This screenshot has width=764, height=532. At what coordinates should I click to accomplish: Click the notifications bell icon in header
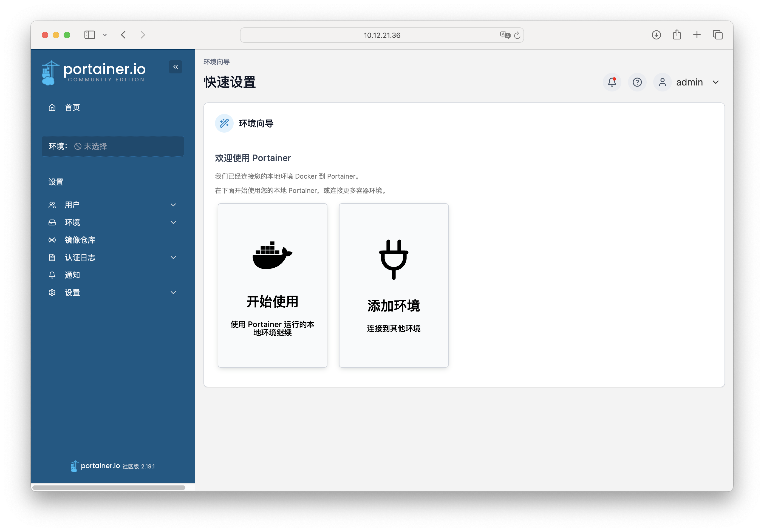point(612,82)
